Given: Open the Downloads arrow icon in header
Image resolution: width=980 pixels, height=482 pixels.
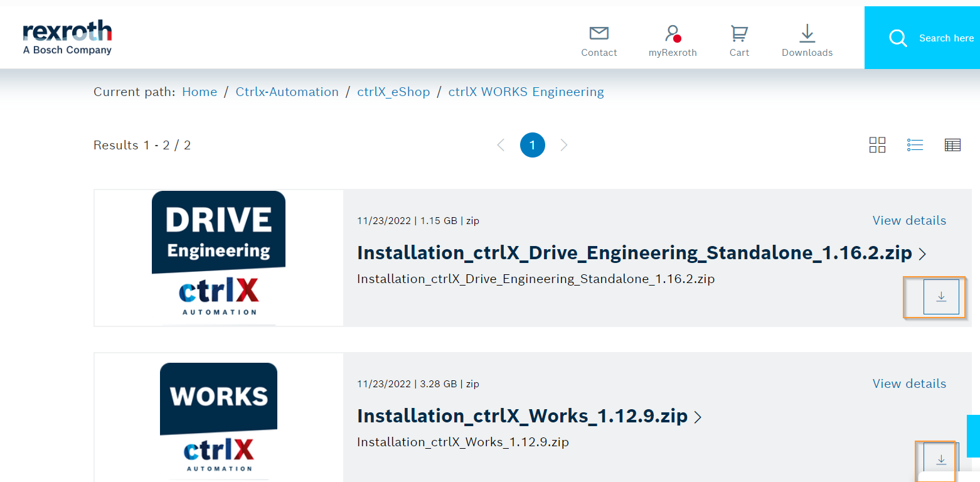Looking at the screenshot, I should click(x=807, y=33).
